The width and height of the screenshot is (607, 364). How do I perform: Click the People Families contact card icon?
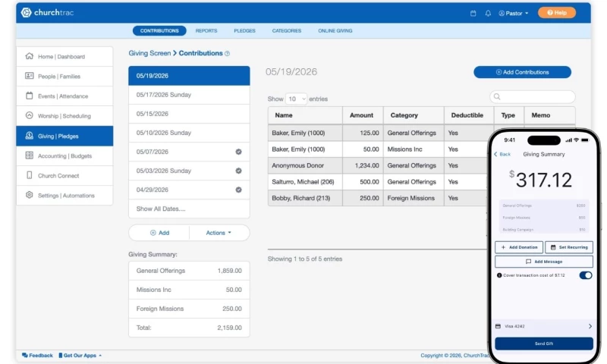(x=29, y=76)
